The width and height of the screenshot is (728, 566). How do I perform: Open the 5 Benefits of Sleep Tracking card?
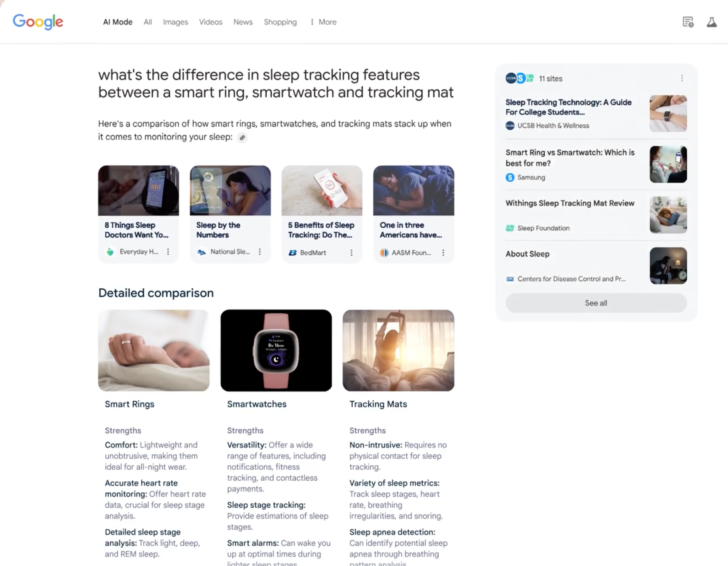tap(322, 214)
